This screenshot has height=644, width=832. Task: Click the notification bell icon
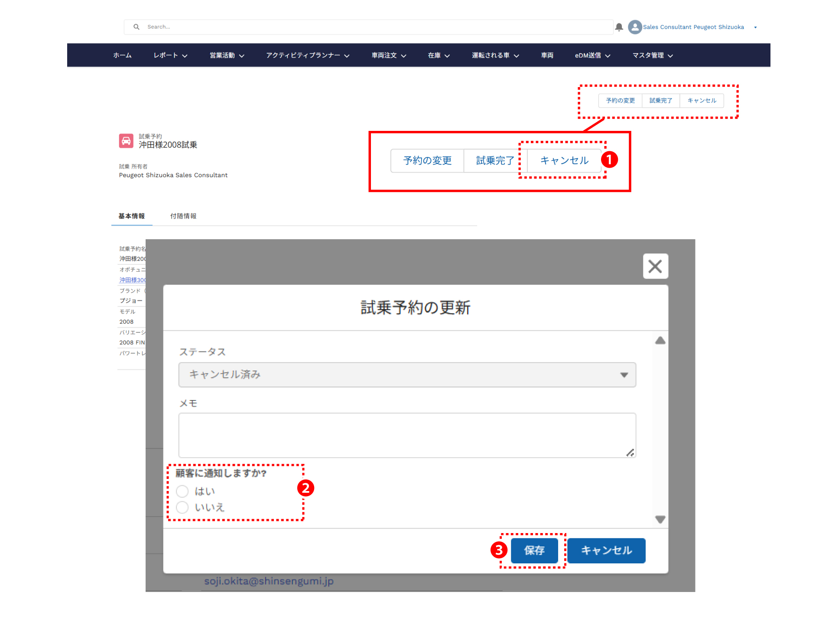pos(619,27)
